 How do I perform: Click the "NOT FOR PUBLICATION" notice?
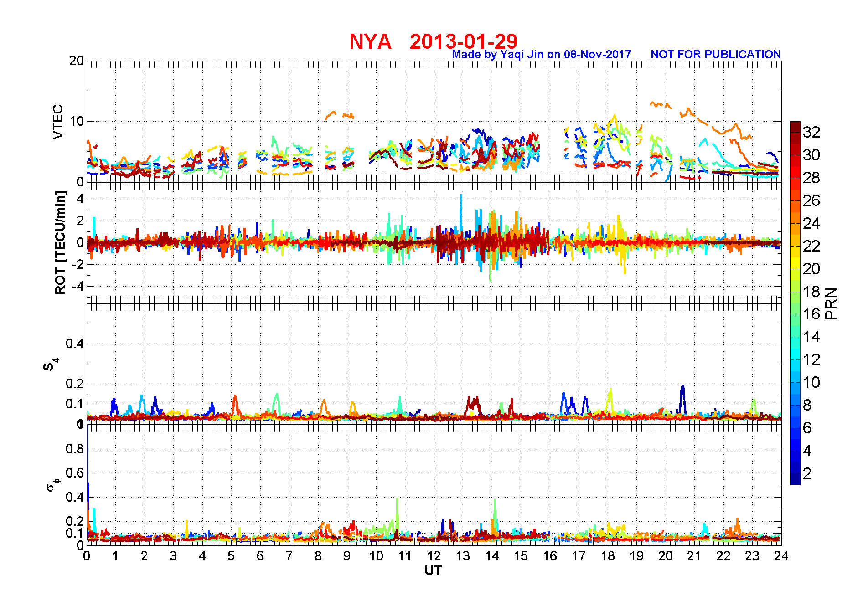716,55
